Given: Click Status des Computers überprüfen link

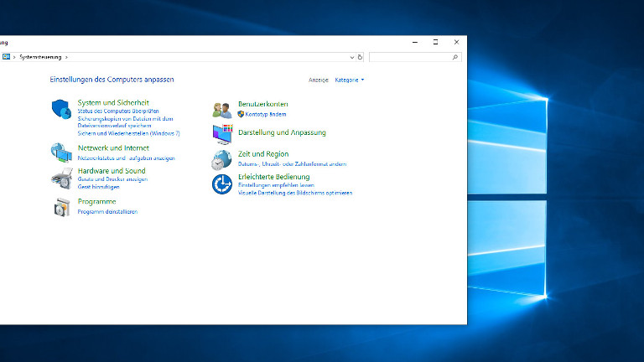Looking at the screenshot, I should [118, 111].
